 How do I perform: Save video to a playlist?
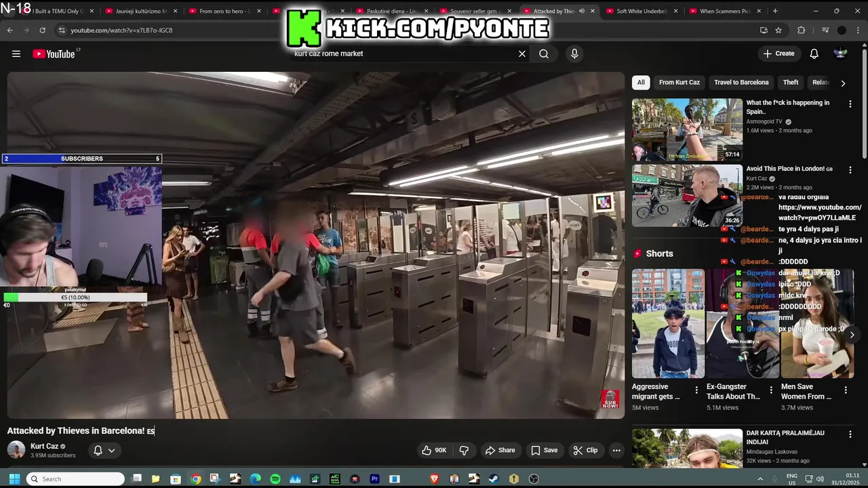click(544, 450)
